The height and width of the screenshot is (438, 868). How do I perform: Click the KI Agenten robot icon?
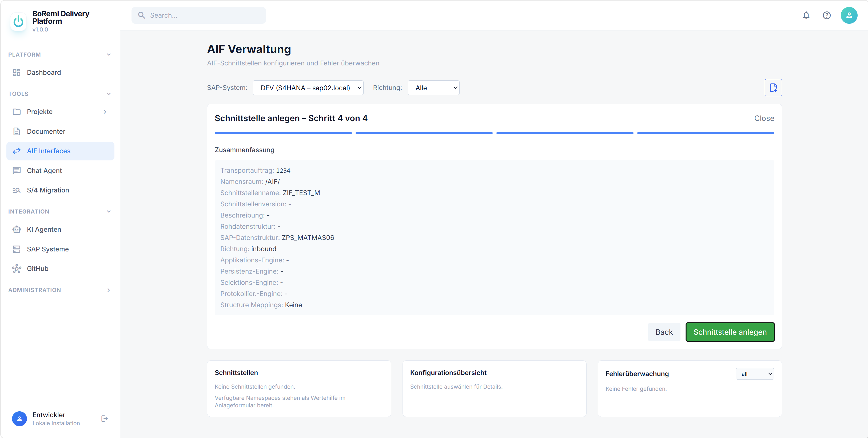tap(17, 229)
